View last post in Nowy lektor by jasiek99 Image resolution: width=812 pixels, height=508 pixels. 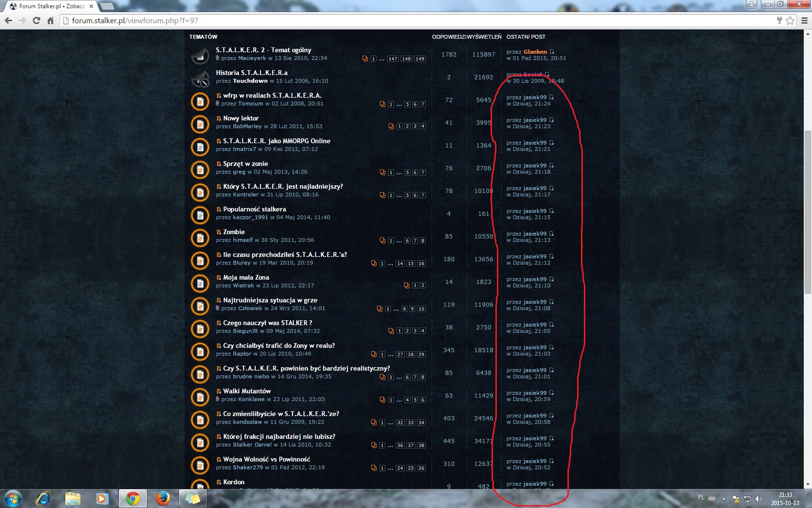tap(551, 120)
